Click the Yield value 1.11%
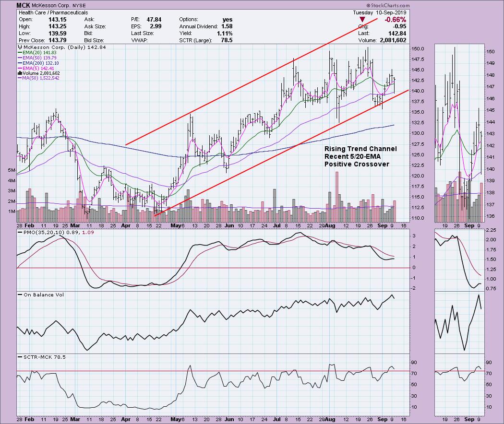The width and height of the screenshot is (504, 424). click(x=225, y=34)
